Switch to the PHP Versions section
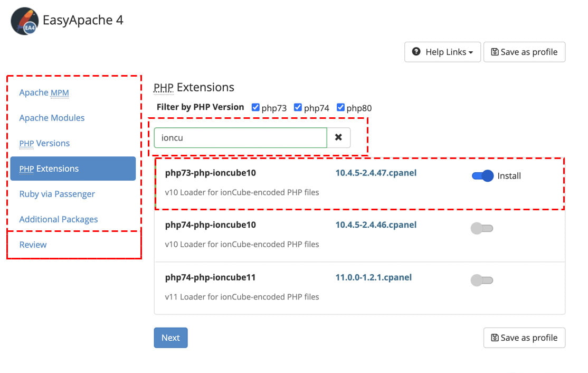588x373 pixels. click(44, 143)
